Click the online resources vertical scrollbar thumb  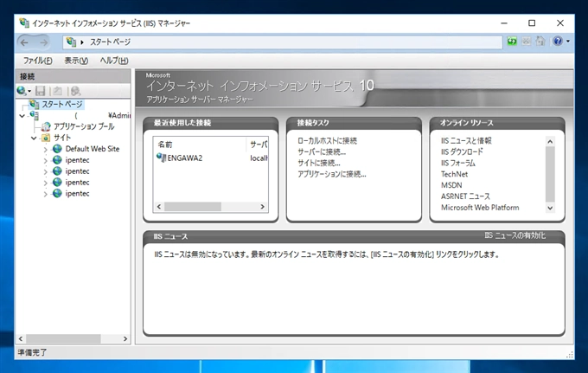point(550,174)
